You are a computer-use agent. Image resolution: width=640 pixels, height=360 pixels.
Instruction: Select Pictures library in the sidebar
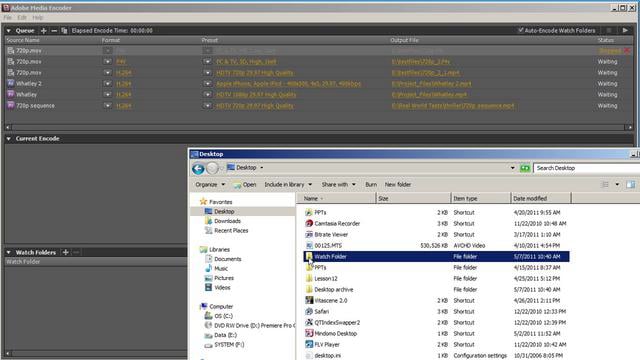[224, 278]
